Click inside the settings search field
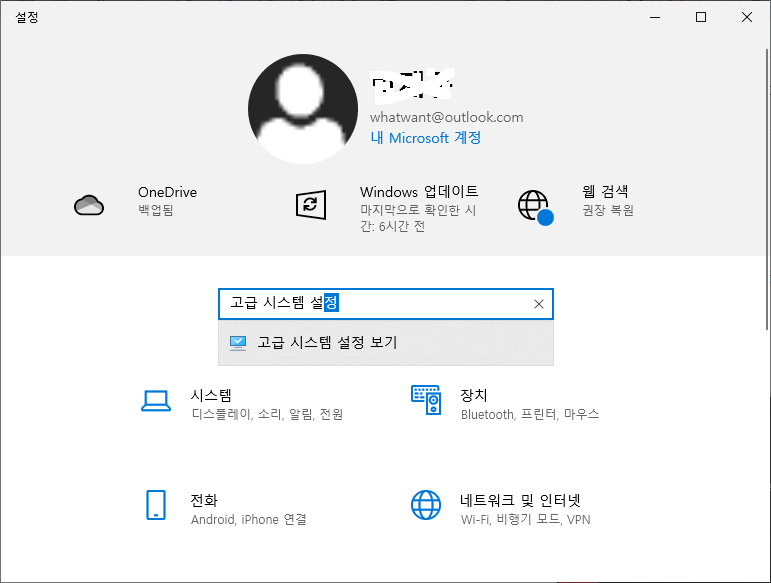The width and height of the screenshot is (771, 583). tap(386, 304)
